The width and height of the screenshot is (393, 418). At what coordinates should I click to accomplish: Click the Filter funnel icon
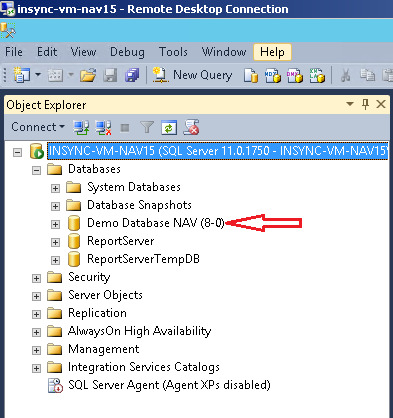pos(147,127)
